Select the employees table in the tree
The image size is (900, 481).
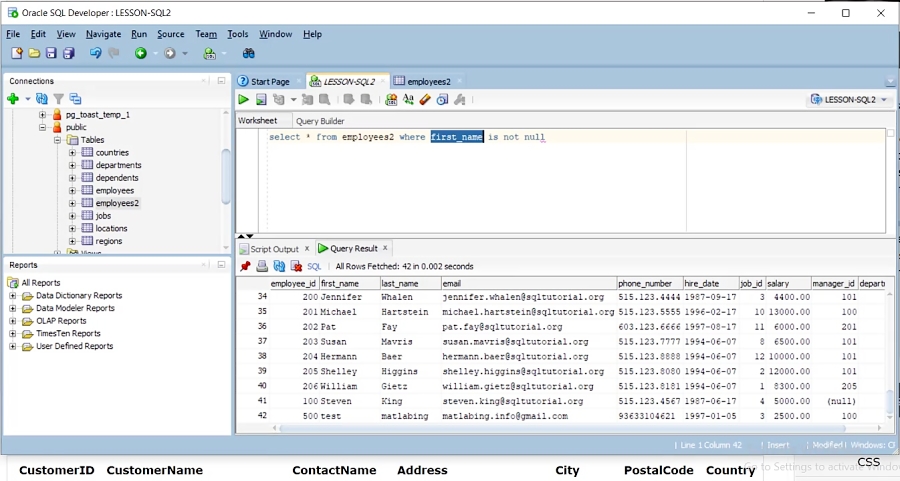(x=114, y=190)
